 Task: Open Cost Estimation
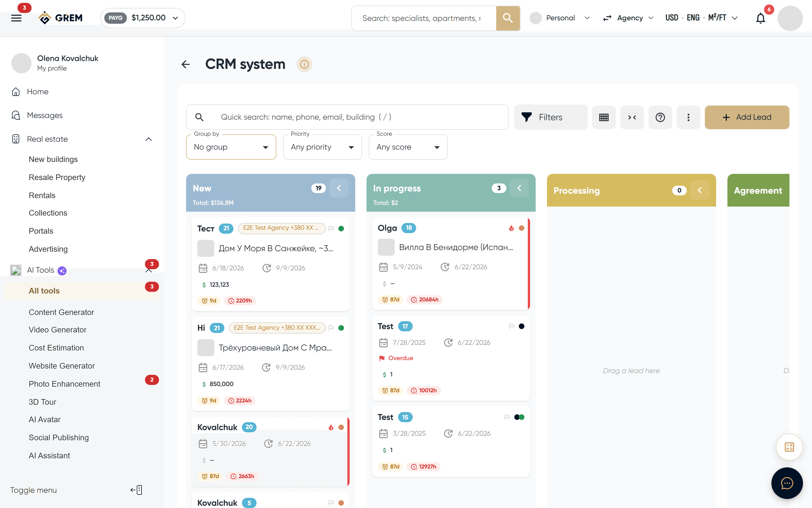[x=56, y=348]
